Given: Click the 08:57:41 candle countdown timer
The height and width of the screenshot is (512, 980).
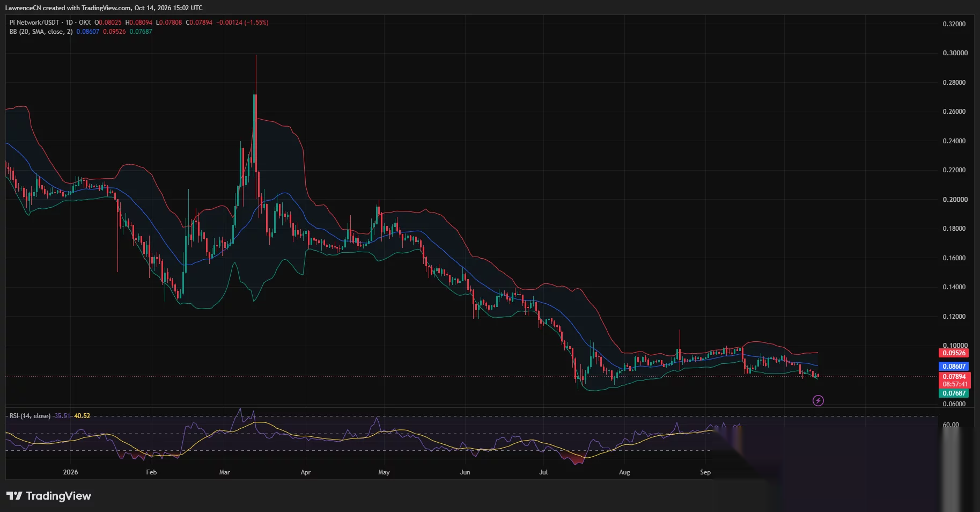Looking at the screenshot, I should click(x=954, y=384).
